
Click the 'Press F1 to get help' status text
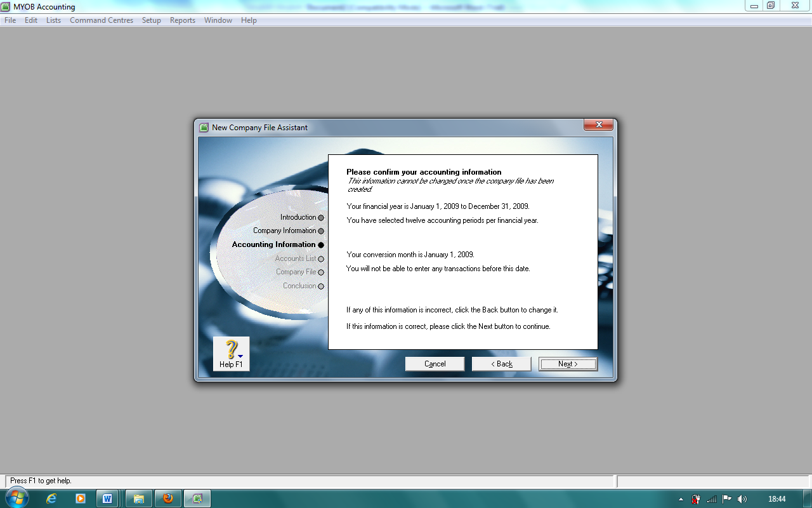pos(41,481)
